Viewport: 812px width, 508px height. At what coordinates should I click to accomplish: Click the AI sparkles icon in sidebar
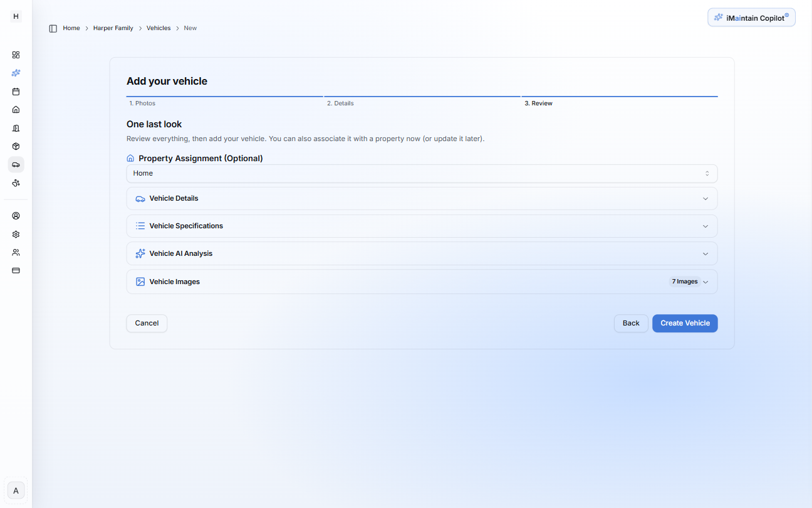pos(16,73)
